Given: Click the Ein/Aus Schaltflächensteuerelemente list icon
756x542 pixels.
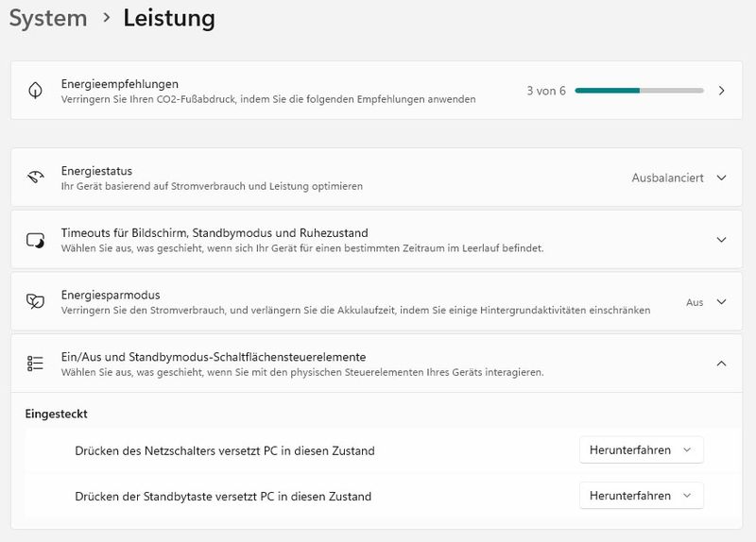Looking at the screenshot, I should point(36,364).
